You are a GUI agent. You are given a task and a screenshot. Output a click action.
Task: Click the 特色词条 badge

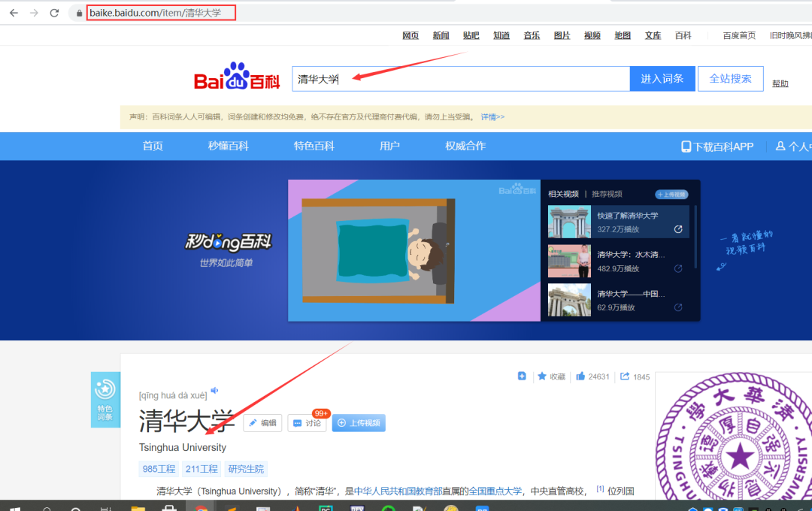105,400
